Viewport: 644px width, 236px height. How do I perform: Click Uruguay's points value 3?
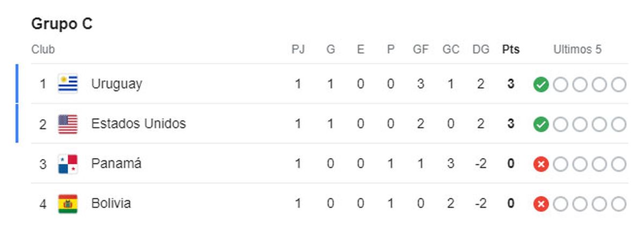(511, 84)
